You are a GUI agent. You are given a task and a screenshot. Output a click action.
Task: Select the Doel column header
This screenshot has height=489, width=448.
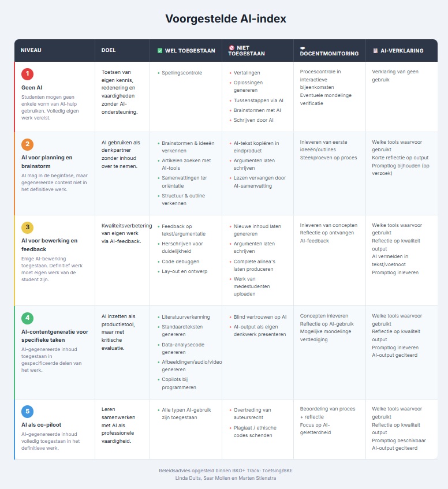point(108,50)
